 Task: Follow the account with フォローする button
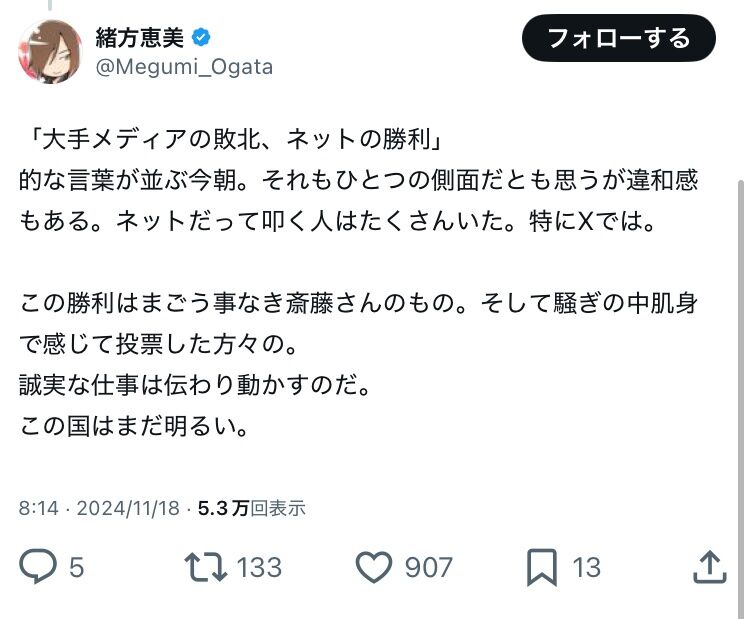(618, 38)
